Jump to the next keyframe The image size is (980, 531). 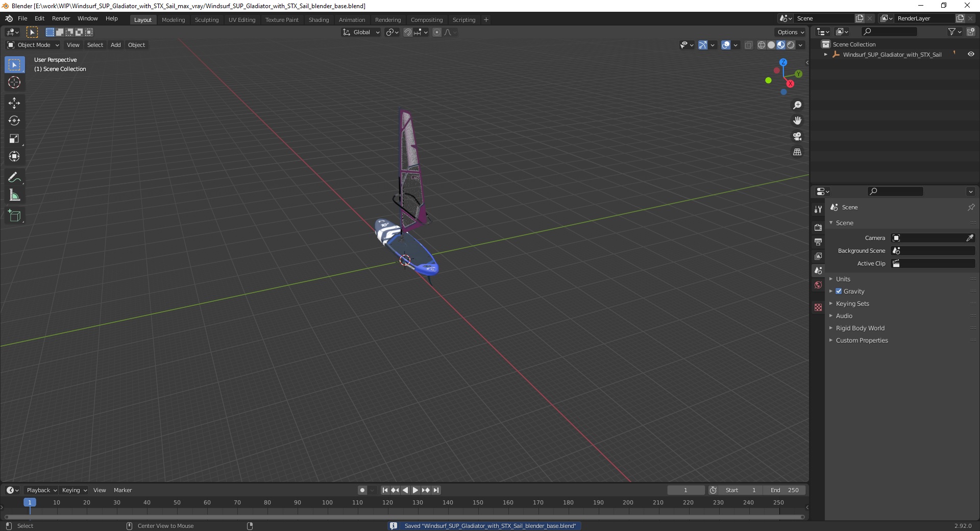coord(426,490)
